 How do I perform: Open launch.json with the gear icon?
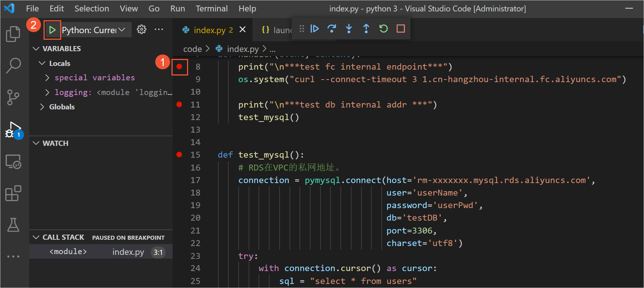[x=142, y=29]
